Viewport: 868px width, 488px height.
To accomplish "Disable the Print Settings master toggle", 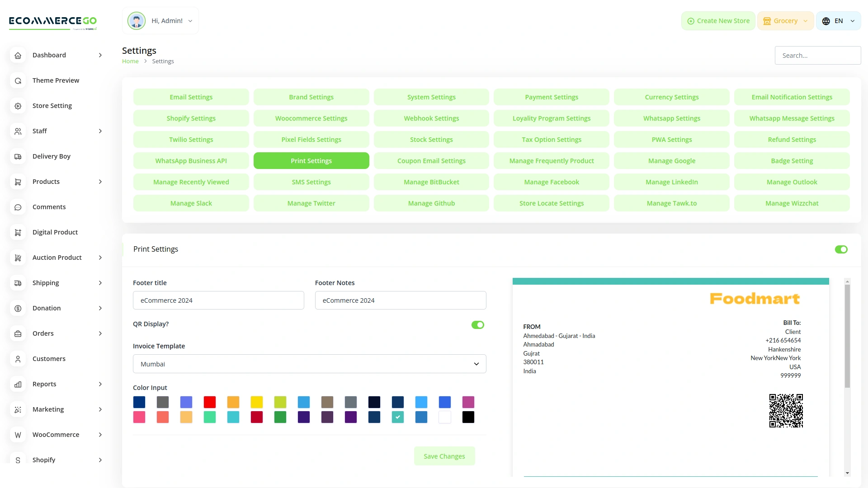I will [x=841, y=249].
